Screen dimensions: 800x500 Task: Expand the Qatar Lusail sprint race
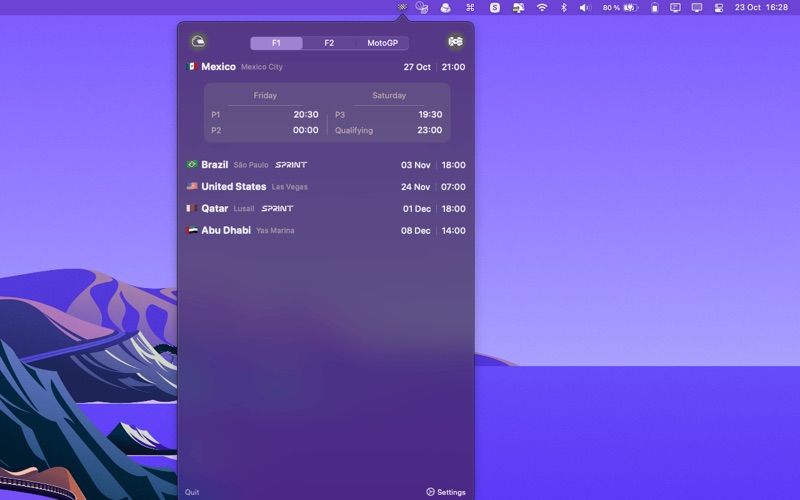(326, 209)
